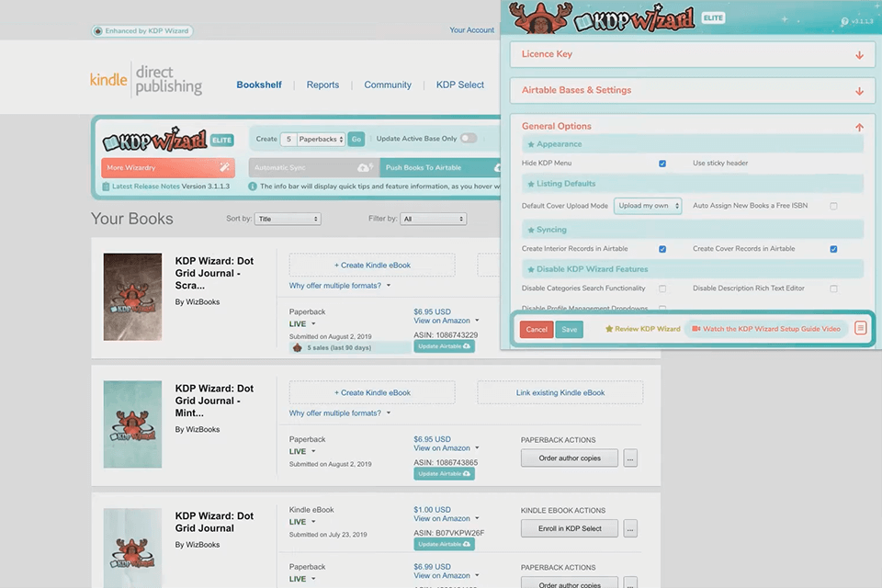Click the blue info icon in the info bar
This screenshot has height=588, width=882.
click(253, 187)
